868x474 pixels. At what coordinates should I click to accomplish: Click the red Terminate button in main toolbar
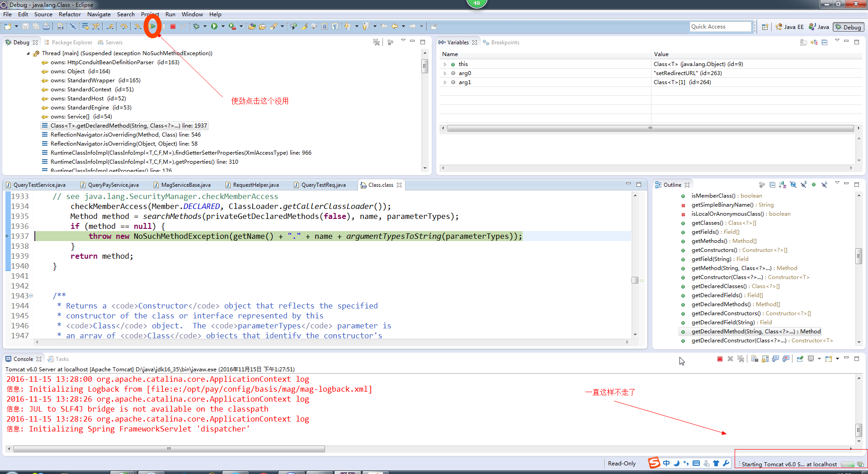173,27
